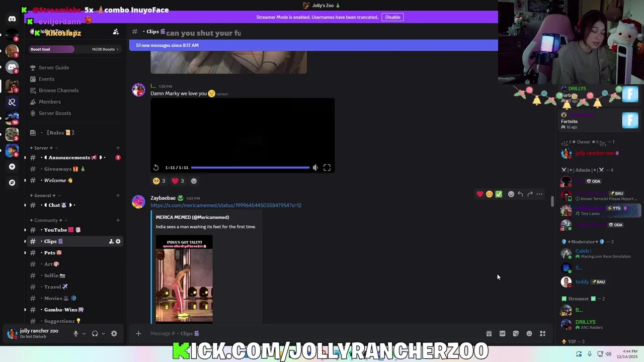Open microphone input options dropdown arrow
This screenshot has width=644, height=362.
(x=84, y=333)
